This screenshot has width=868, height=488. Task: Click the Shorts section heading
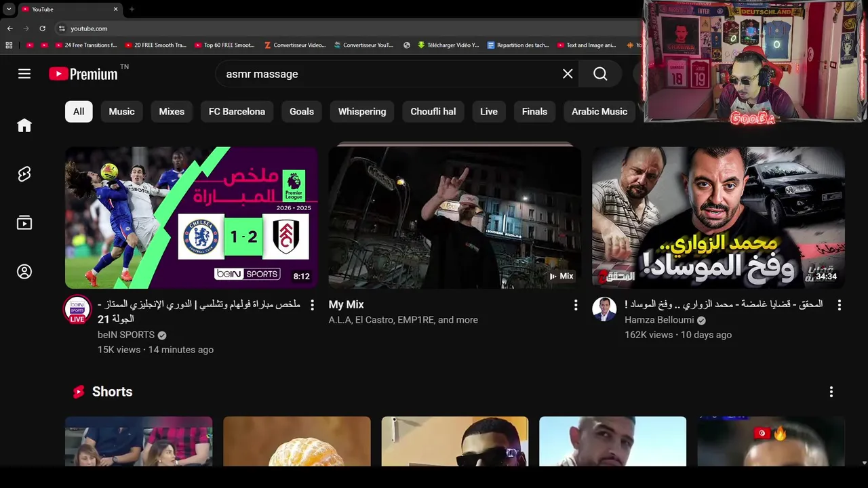pos(113,392)
